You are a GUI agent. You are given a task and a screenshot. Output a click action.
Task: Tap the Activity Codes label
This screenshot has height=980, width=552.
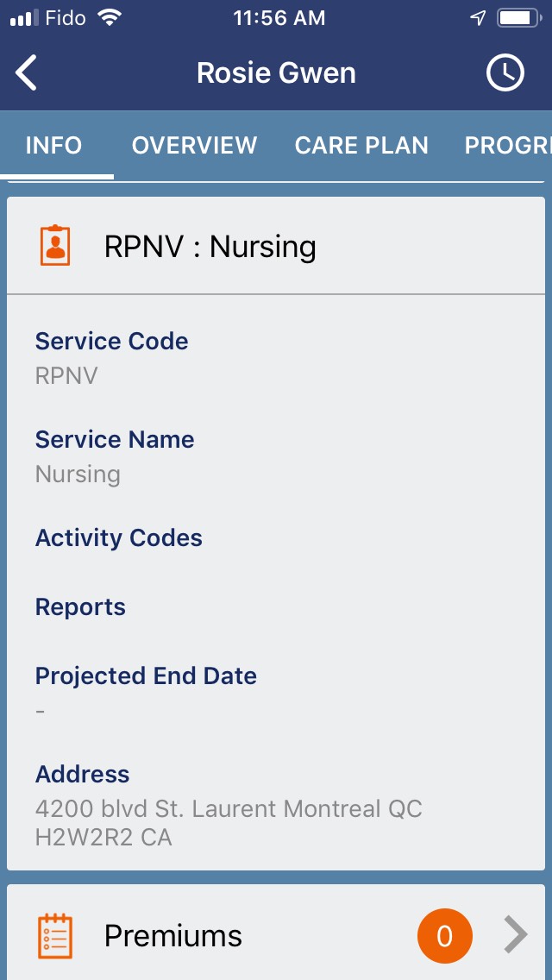pos(119,538)
